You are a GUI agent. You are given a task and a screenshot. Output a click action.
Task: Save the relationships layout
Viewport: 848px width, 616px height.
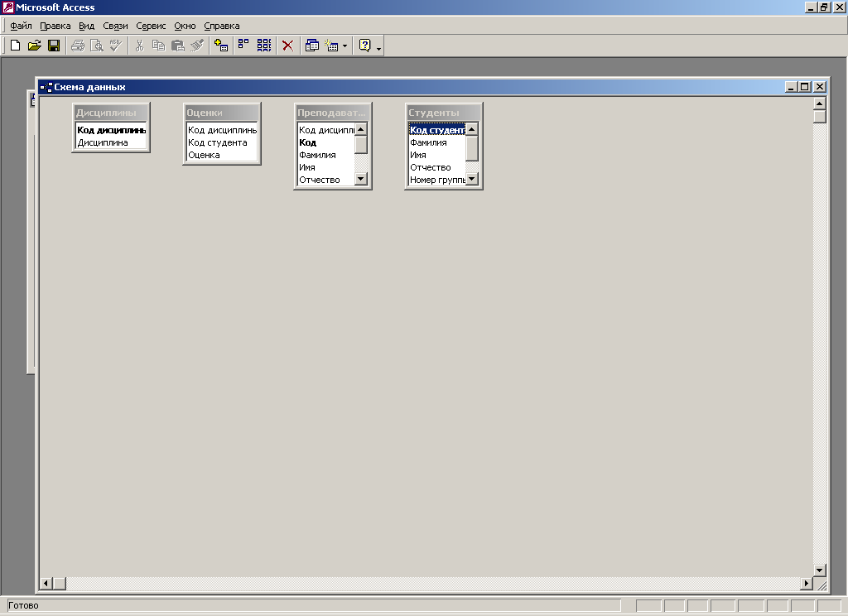[54, 46]
